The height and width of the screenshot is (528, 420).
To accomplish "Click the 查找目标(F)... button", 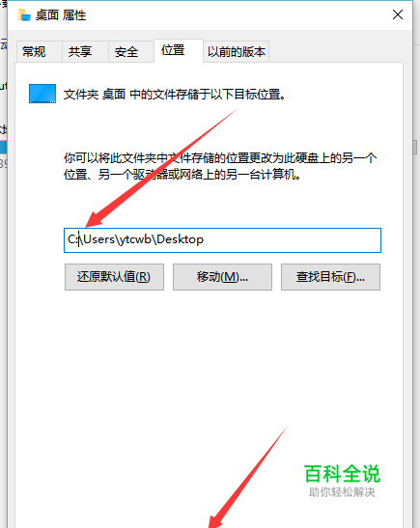I will point(330,277).
